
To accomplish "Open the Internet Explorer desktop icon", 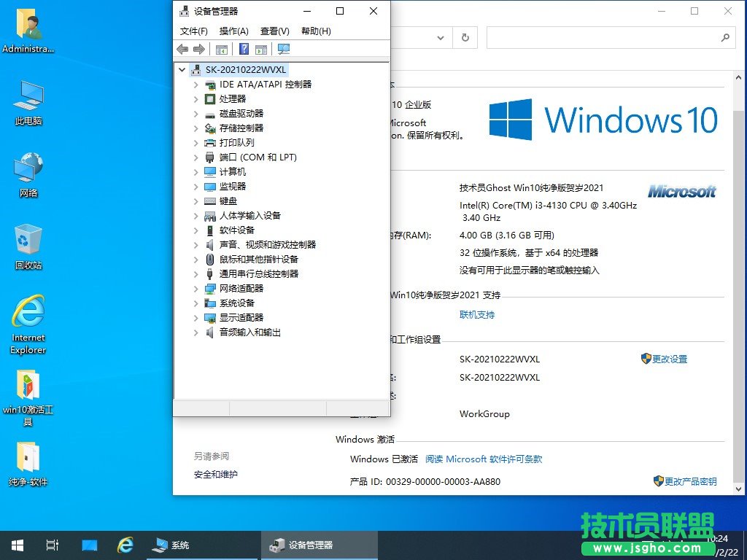I will 28,324.
